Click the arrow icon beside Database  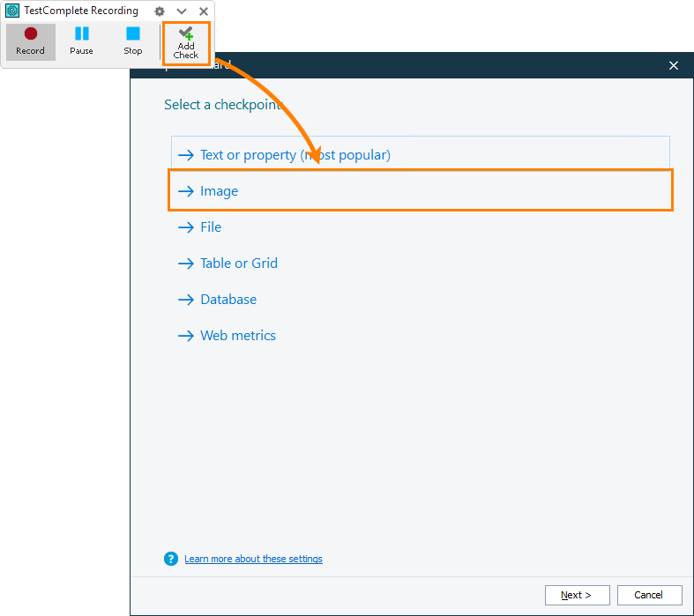(186, 300)
